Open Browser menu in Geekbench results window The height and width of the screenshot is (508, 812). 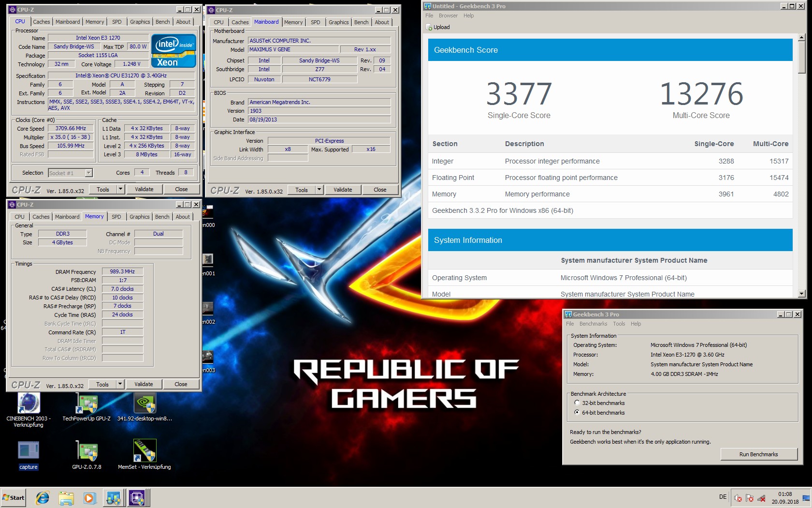448,15
